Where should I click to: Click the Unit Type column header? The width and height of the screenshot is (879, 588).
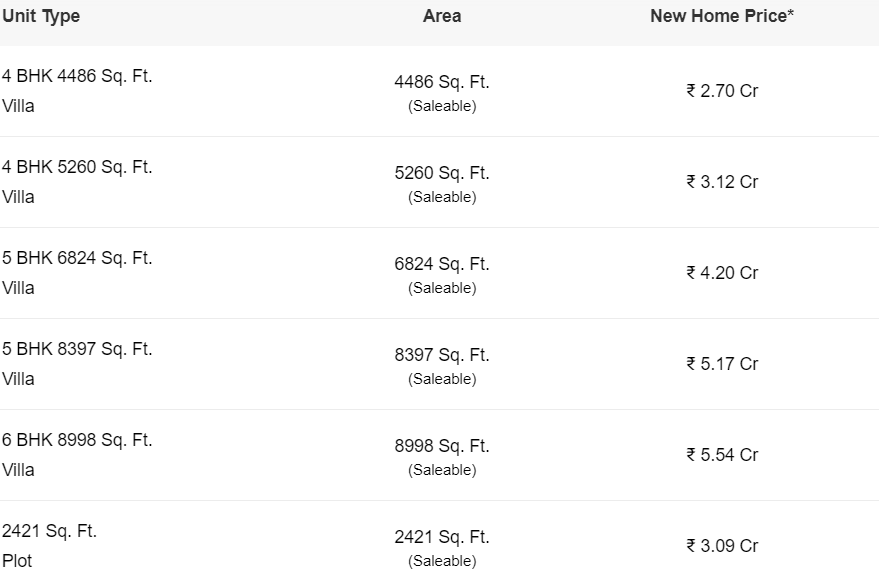(41, 16)
